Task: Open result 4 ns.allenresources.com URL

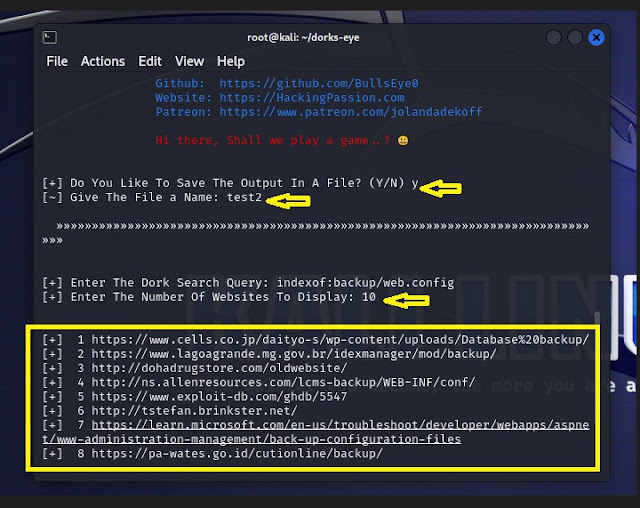Action: (x=283, y=382)
